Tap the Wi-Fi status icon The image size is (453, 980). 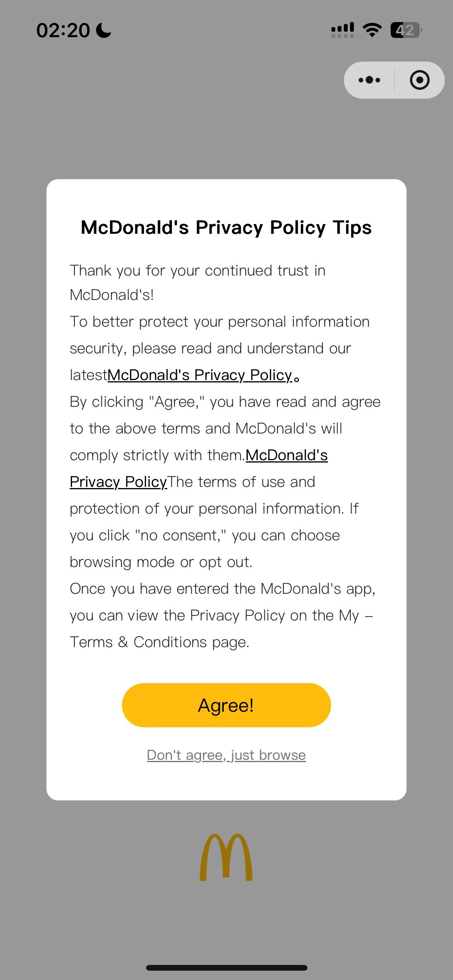(372, 30)
